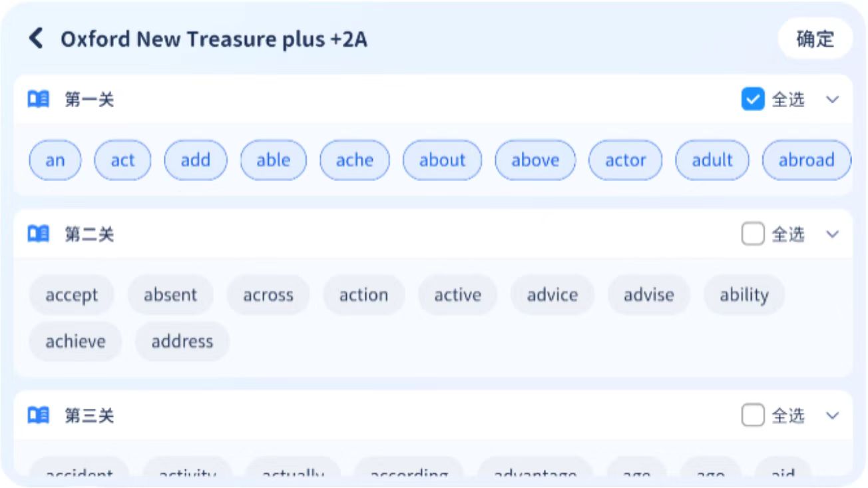Click the book icon beside 第三关
The height and width of the screenshot is (488, 868).
point(39,416)
